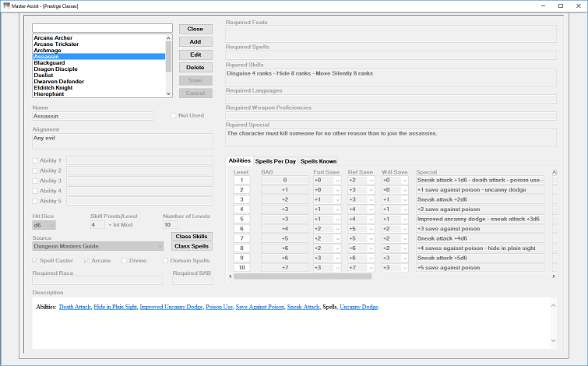Toggle the Arcane checkbox
588x366 pixels.
(x=86, y=260)
